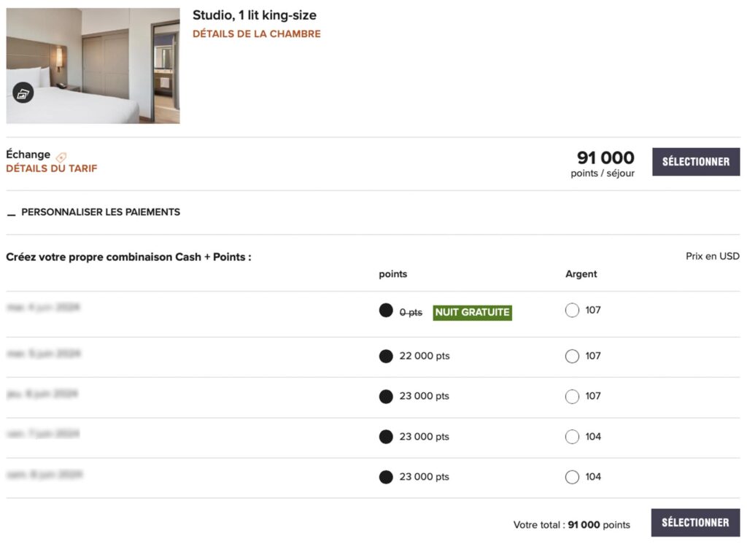Image resolution: width=747 pixels, height=560 pixels.
Task: Select the 22 000 pts radio button
Action: tap(386, 357)
